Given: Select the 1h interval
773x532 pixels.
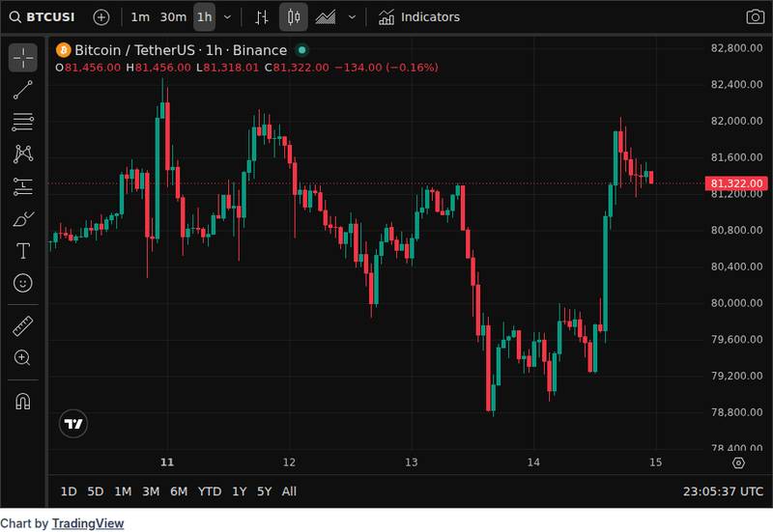Looking at the screenshot, I should 204,17.
